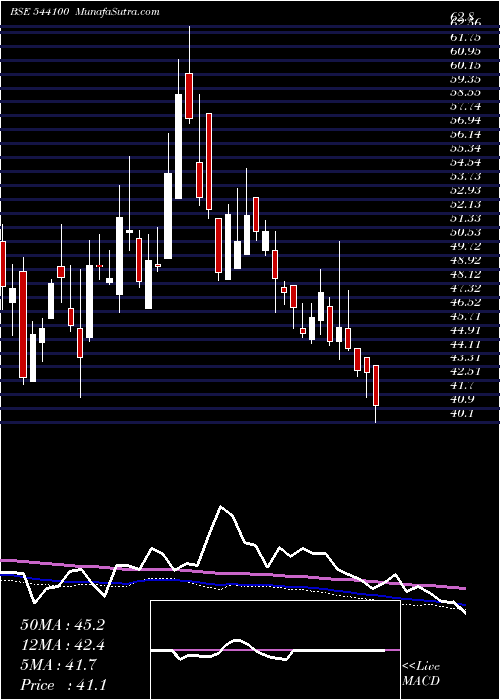Screen dimensions: 500x700
Task: Click the 5MA : 41.7 readout
Action: point(58,665)
